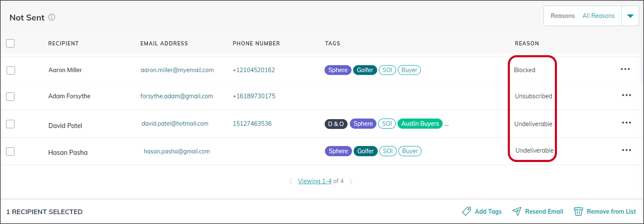Click the PHONE NUMBER column header
The height and width of the screenshot is (224, 644).
pos(256,43)
